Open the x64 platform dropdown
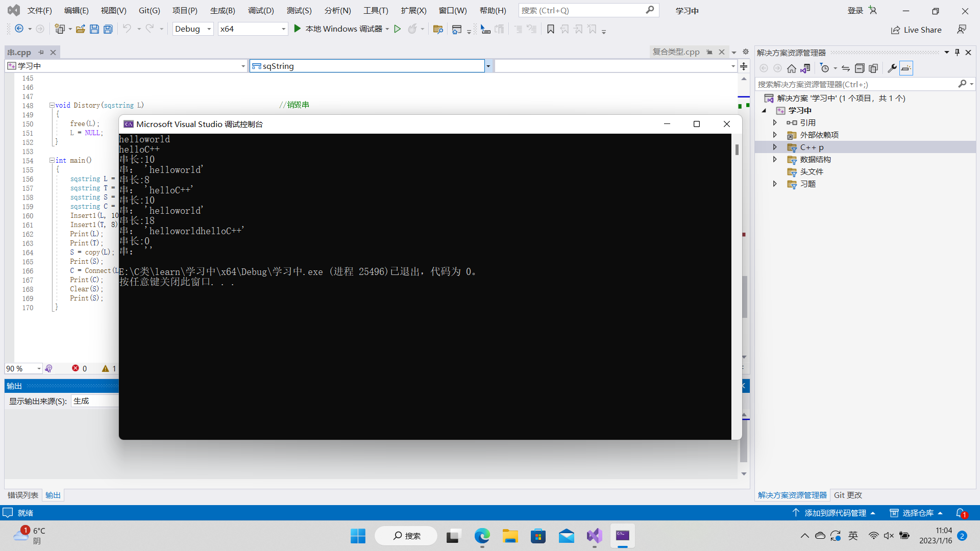The width and height of the screenshot is (980, 551). [x=283, y=29]
